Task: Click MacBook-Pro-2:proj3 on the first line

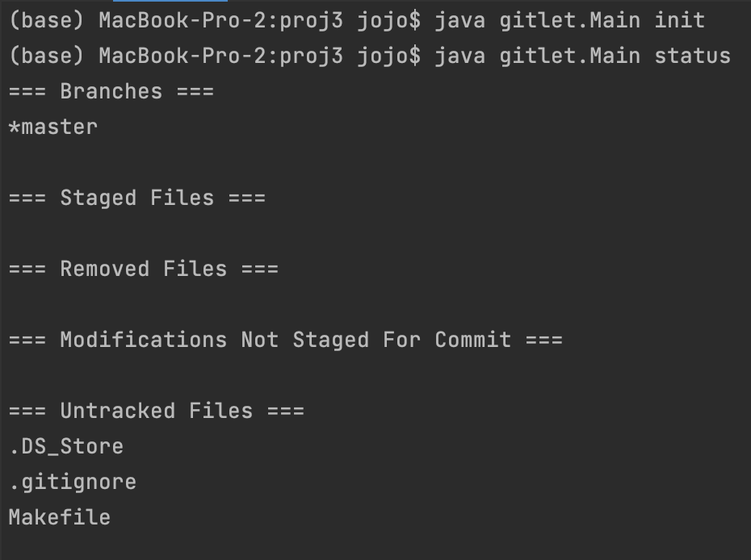Action: pos(220,21)
